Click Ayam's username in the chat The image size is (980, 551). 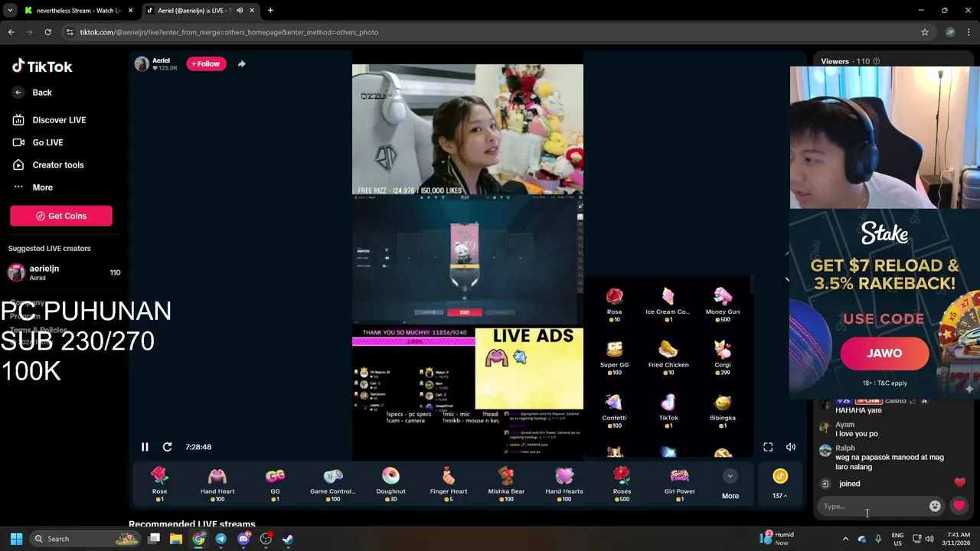(844, 425)
